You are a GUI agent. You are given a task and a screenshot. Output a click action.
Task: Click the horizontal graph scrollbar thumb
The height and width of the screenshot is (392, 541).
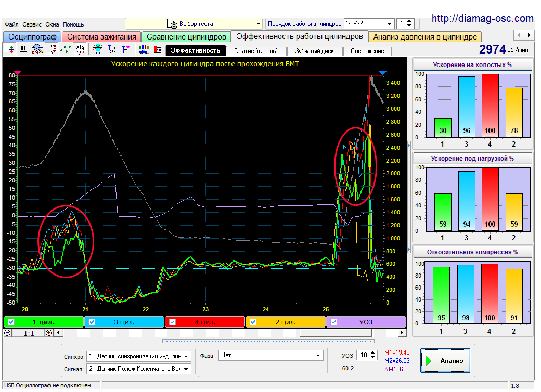[x=336, y=333]
